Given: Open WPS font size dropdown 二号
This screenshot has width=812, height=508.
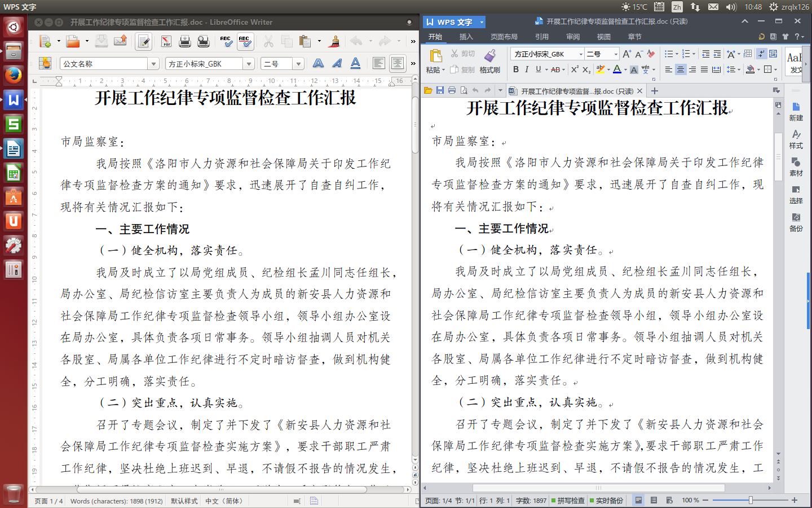Looking at the screenshot, I should coord(616,54).
